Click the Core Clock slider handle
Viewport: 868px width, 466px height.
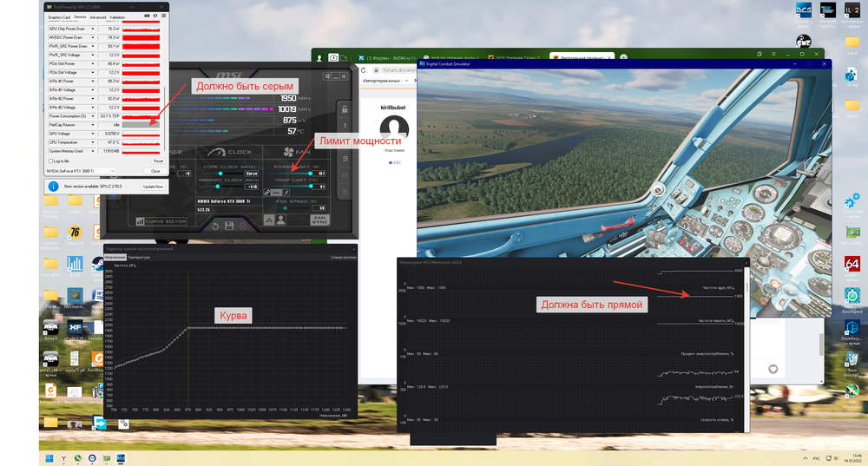click(220, 174)
